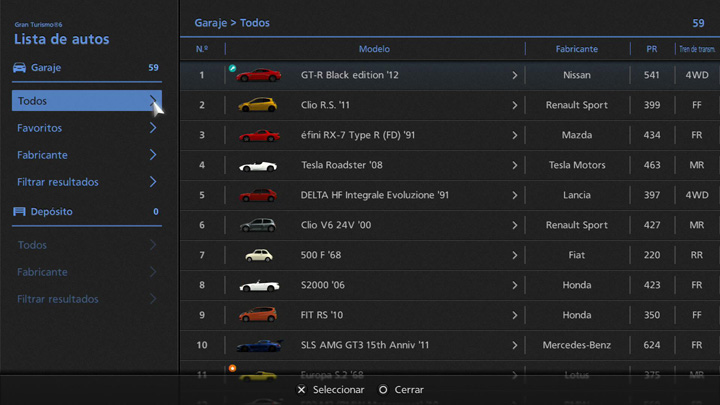
Task: Click the white Fiat 500 F car icon
Action: click(258, 255)
